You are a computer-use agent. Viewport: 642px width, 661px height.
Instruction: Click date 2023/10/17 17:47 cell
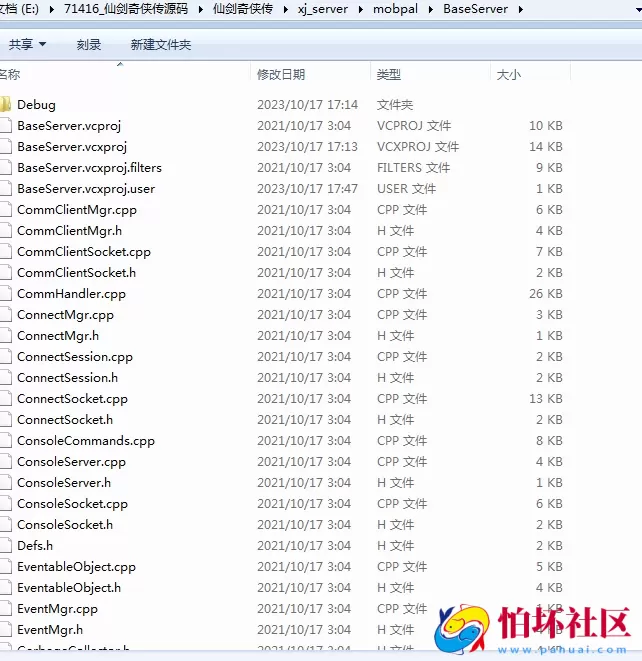coord(307,188)
